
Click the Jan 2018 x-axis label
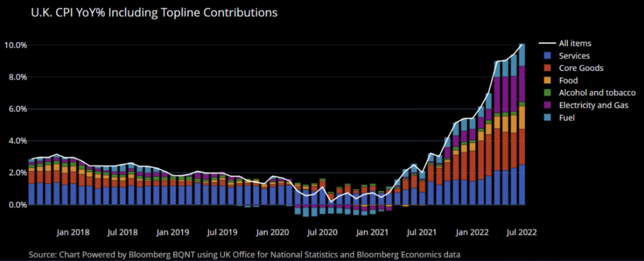[73, 232]
